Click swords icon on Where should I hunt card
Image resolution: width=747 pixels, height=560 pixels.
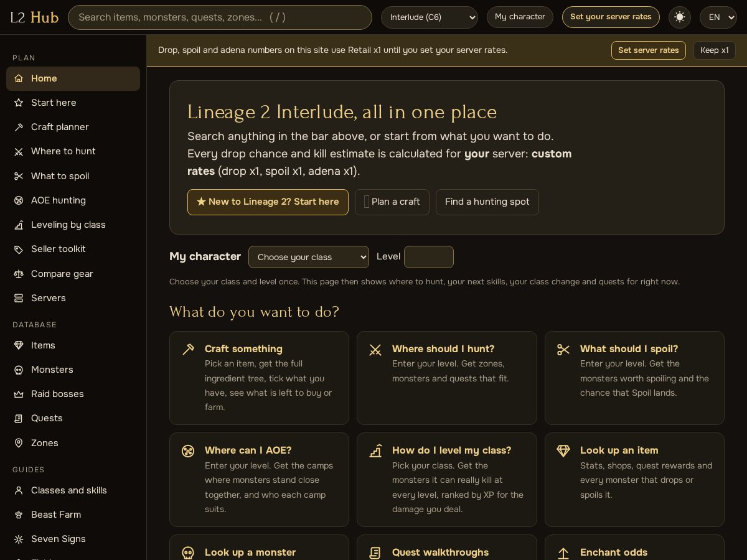(x=375, y=350)
